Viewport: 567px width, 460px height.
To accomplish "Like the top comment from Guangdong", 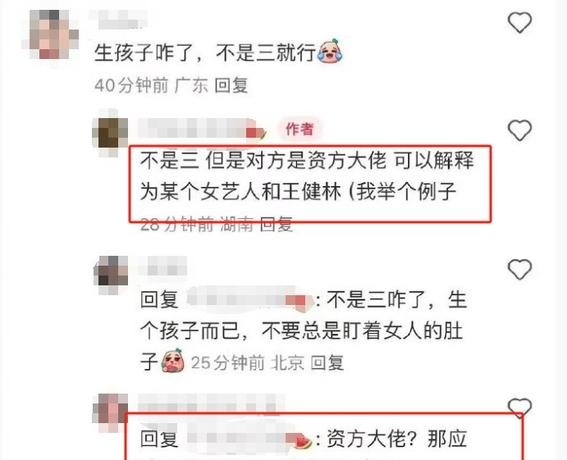I will [520, 22].
